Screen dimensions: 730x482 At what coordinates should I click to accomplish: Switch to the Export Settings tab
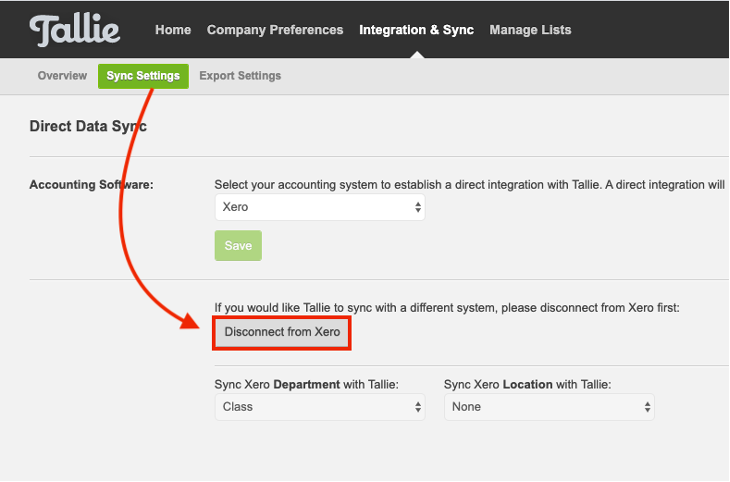[240, 76]
